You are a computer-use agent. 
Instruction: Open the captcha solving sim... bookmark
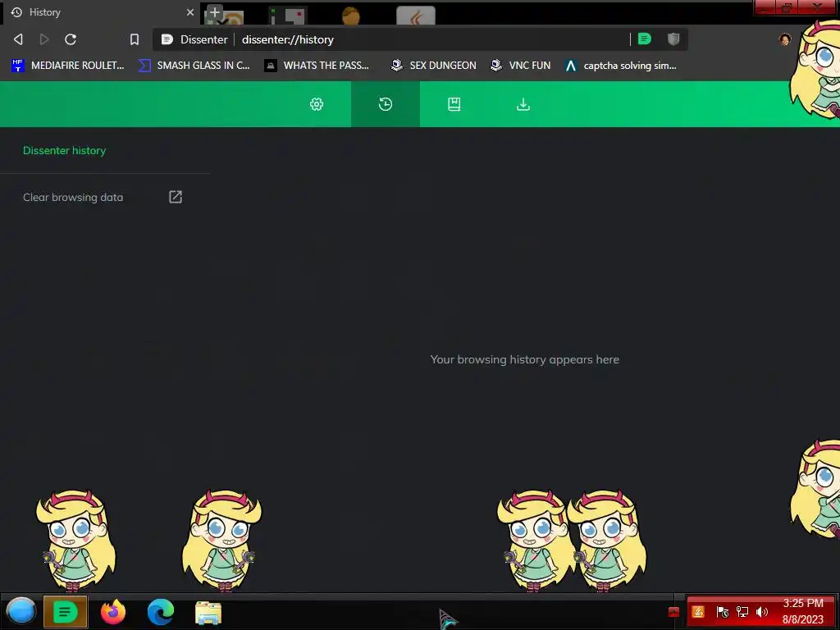tap(621, 66)
